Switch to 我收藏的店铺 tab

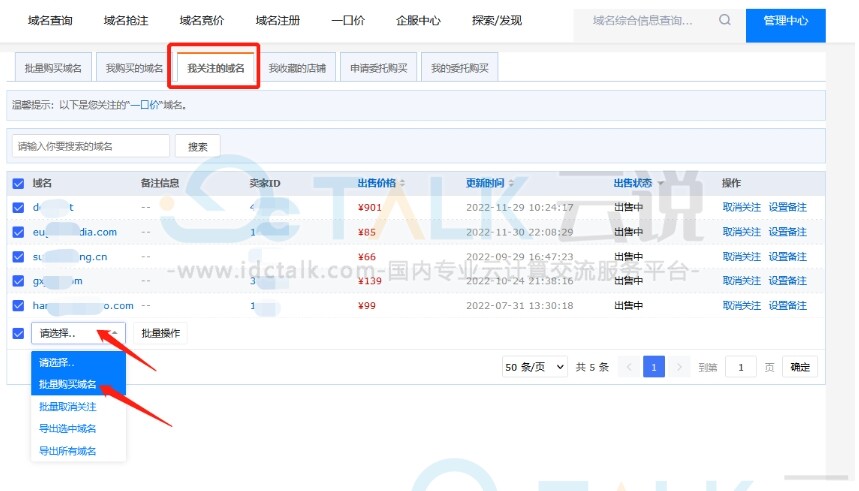click(x=297, y=67)
